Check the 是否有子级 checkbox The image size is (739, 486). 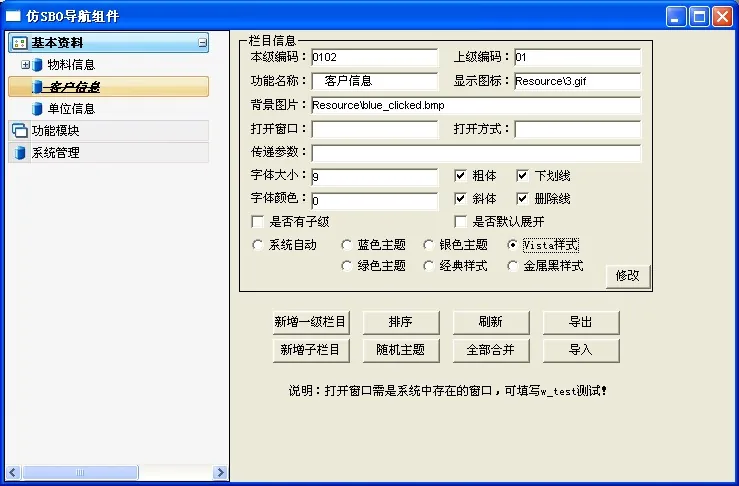[258, 222]
